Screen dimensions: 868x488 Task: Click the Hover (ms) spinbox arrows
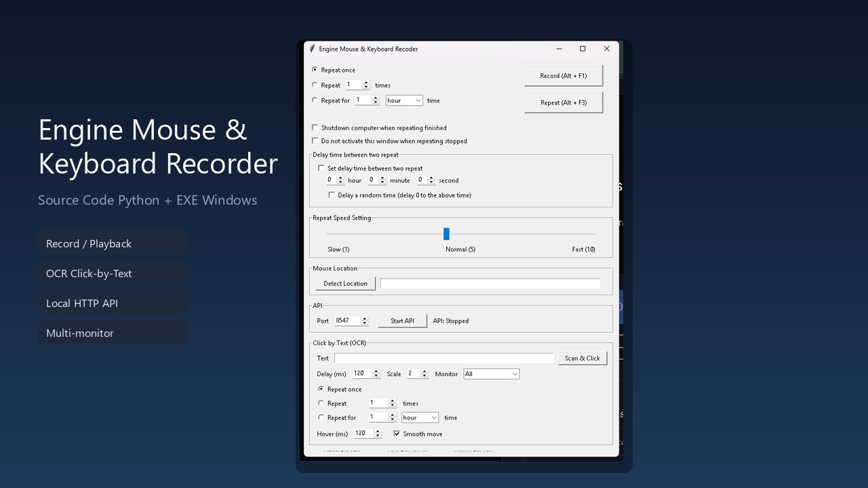pos(378,434)
